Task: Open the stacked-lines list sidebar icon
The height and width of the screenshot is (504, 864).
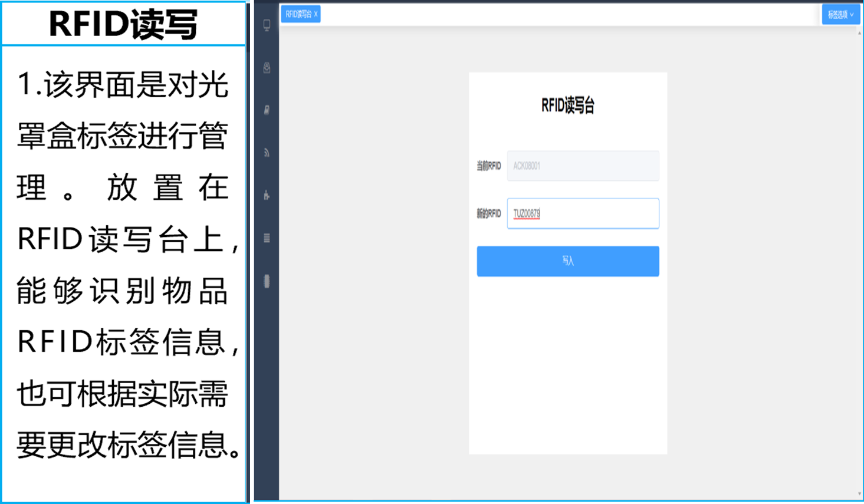Action: pos(267,238)
